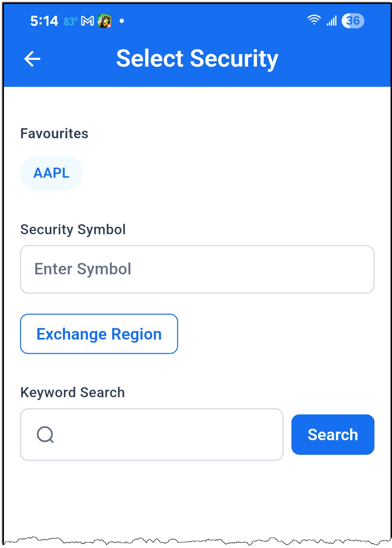Screen dimensions: 392x548
Task: Tap the battery indicator showing 36
Action: click(x=353, y=21)
